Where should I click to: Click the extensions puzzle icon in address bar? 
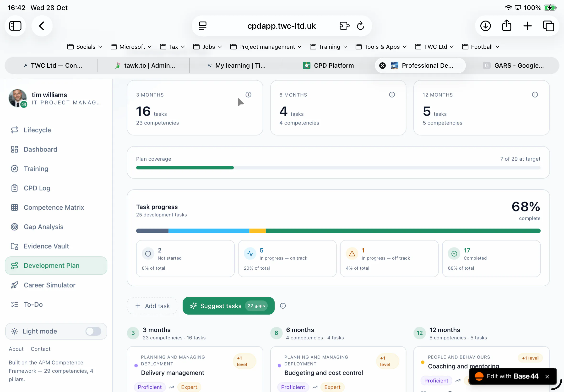click(344, 26)
